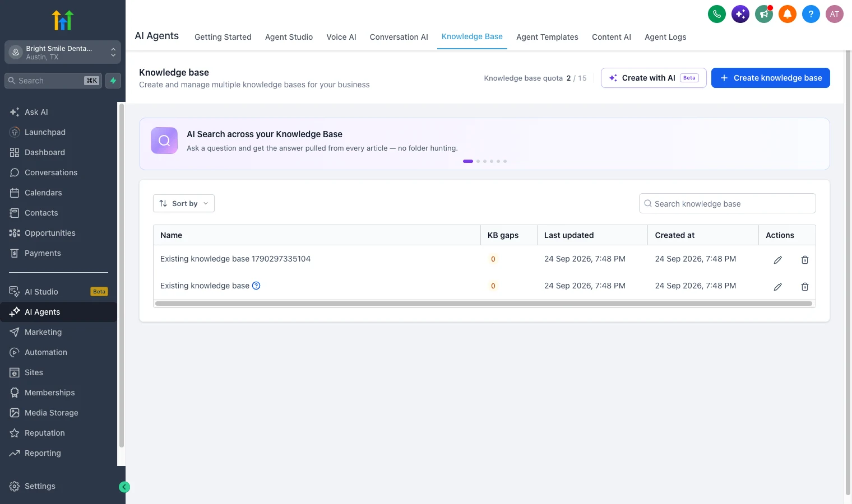Go to Launchpad in the sidebar

[x=58, y=132]
